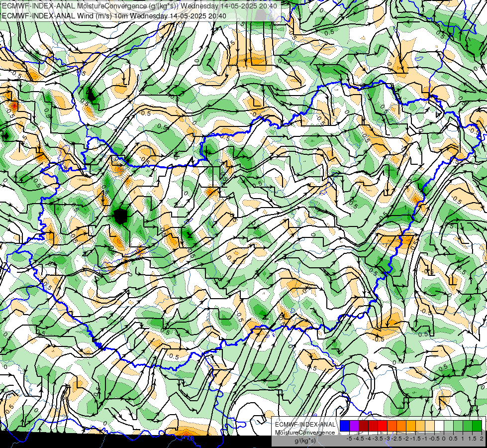Click the purple legend swatch
The height and width of the screenshot is (448, 487).
pos(354,426)
